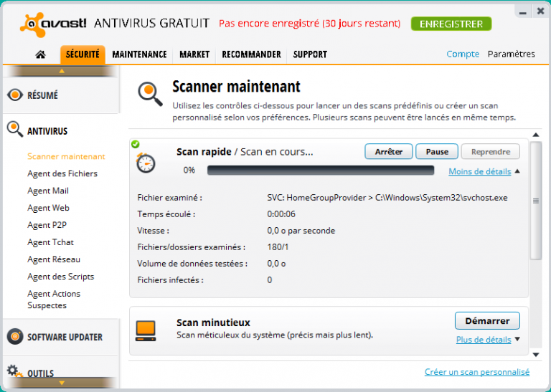This screenshot has height=392, width=551.
Task: Start the Scan minutieux with Démarrer
Action: 487,321
